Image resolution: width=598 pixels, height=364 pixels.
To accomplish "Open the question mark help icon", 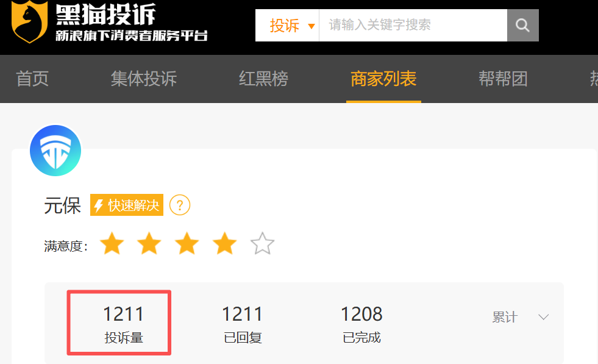I will pyautogui.click(x=180, y=205).
